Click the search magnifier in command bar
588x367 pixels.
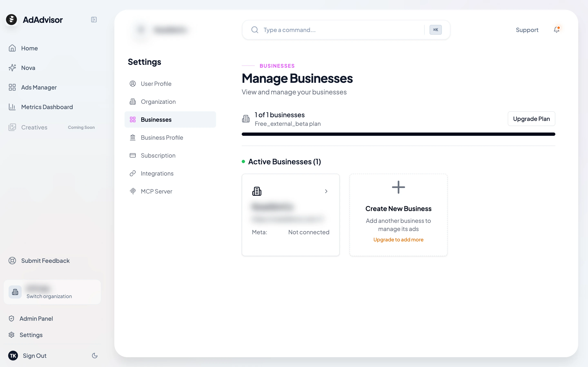coord(254,30)
